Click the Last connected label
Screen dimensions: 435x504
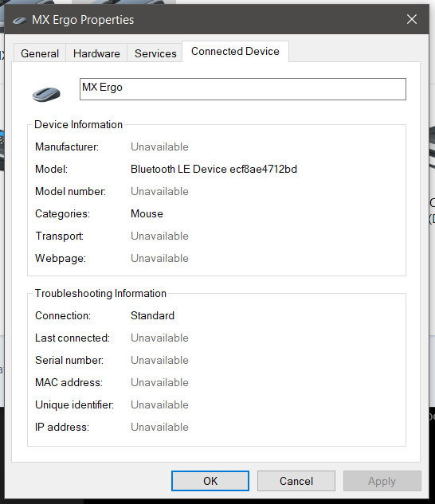72,338
